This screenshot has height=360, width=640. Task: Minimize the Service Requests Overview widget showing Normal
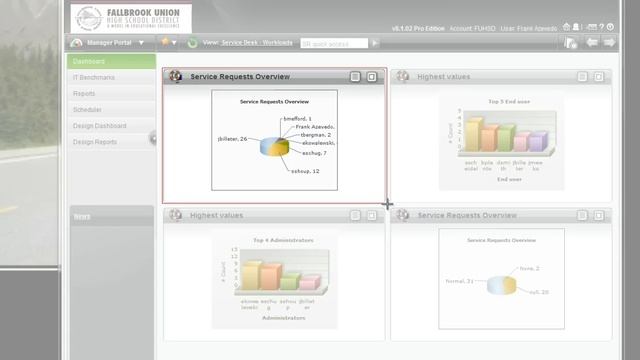click(x=582, y=215)
